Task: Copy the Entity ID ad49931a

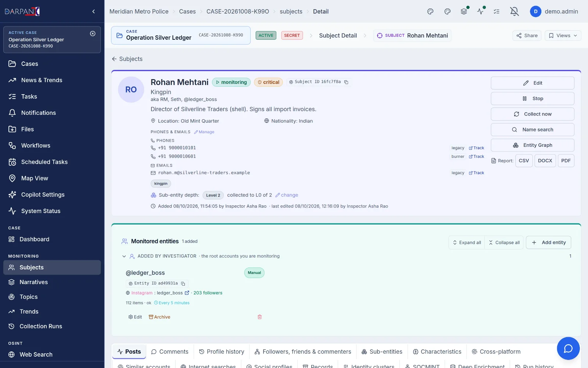Action: tap(183, 284)
